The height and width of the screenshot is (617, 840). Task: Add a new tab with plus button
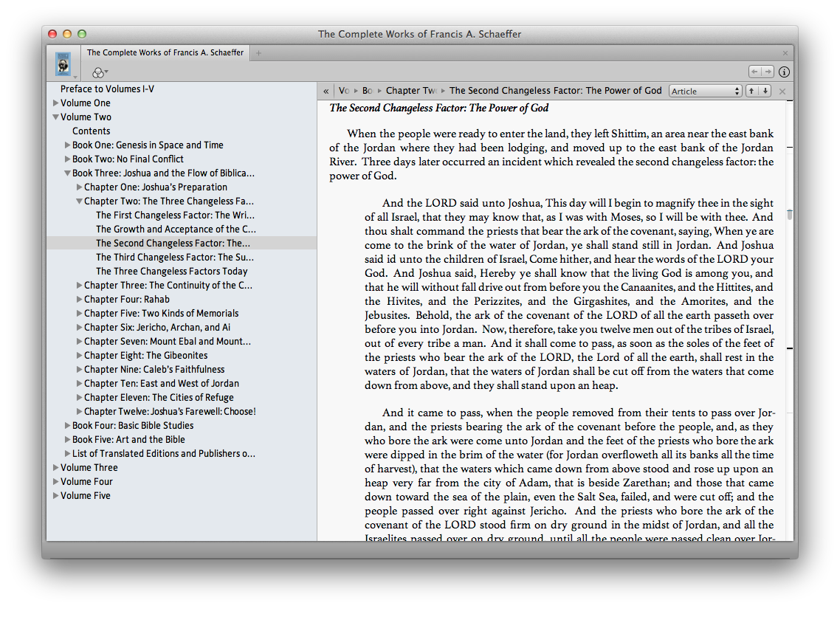click(259, 53)
